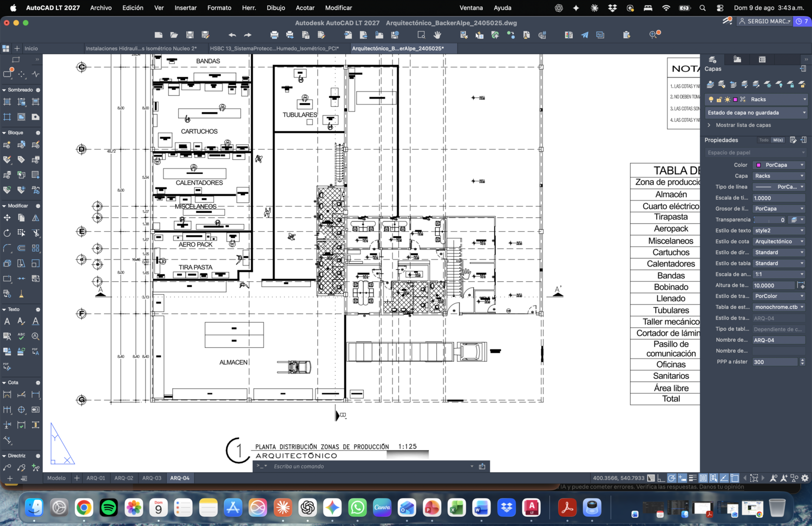The image size is (812, 526).
Task: Click the magenta swatch in the Color property
Action: (758, 165)
